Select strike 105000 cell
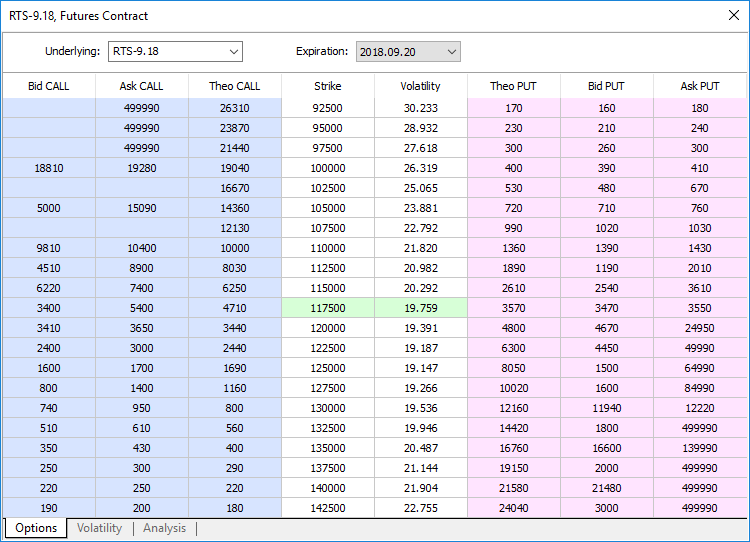Image resolution: width=750 pixels, height=542 pixels. (x=328, y=208)
